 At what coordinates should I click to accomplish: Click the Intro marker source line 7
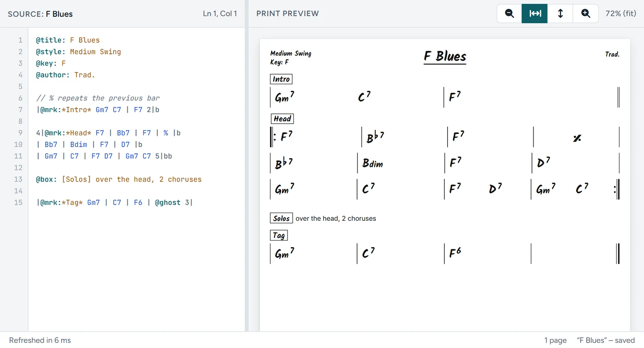point(98,110)
